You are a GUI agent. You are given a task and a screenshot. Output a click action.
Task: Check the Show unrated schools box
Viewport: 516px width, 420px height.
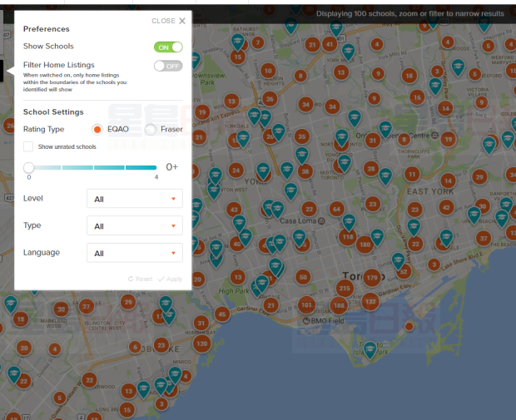pyautogui.click(x=28, y=146)
